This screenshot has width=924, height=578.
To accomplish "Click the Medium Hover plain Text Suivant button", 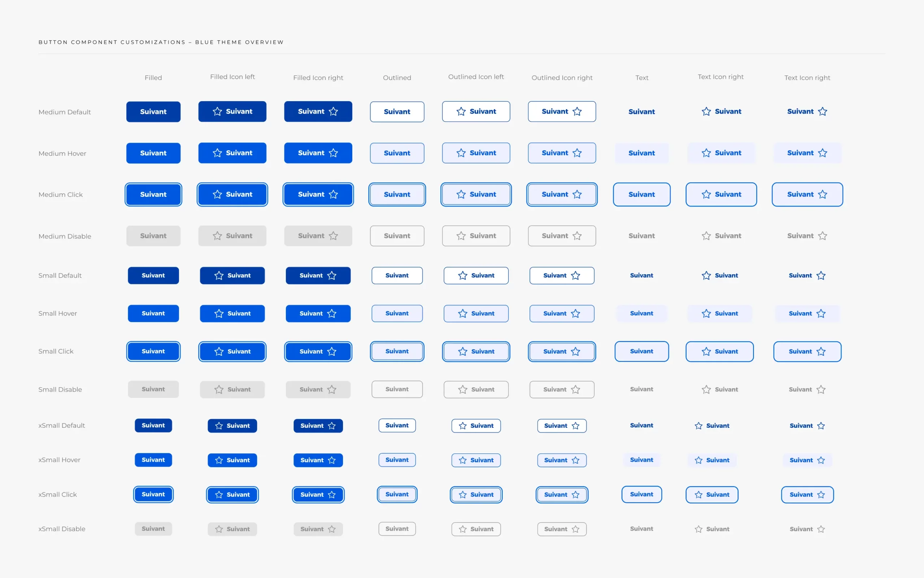I will [x=641, y=153].
